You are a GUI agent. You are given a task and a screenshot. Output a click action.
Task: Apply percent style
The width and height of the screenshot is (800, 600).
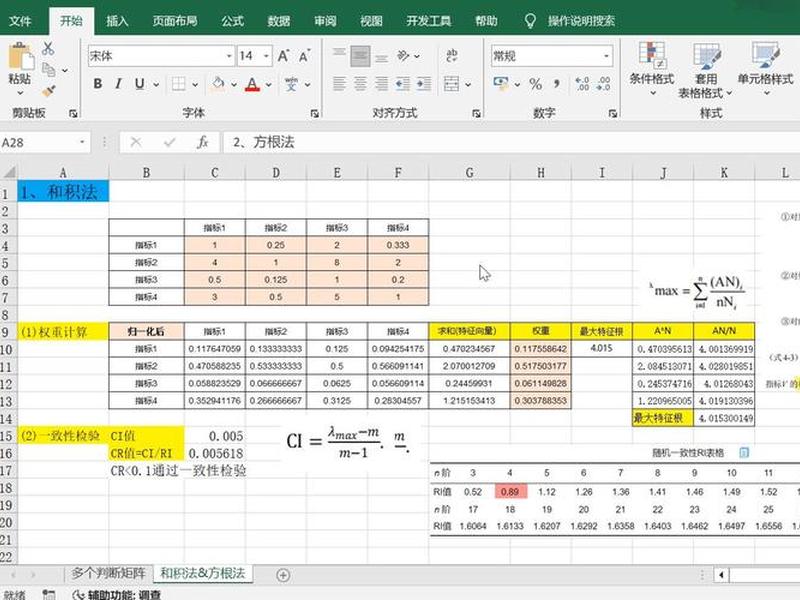coord(535,84)
